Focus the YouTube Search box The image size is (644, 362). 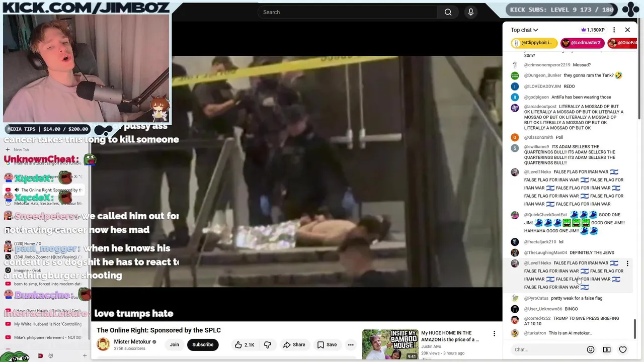coord(347,12)
